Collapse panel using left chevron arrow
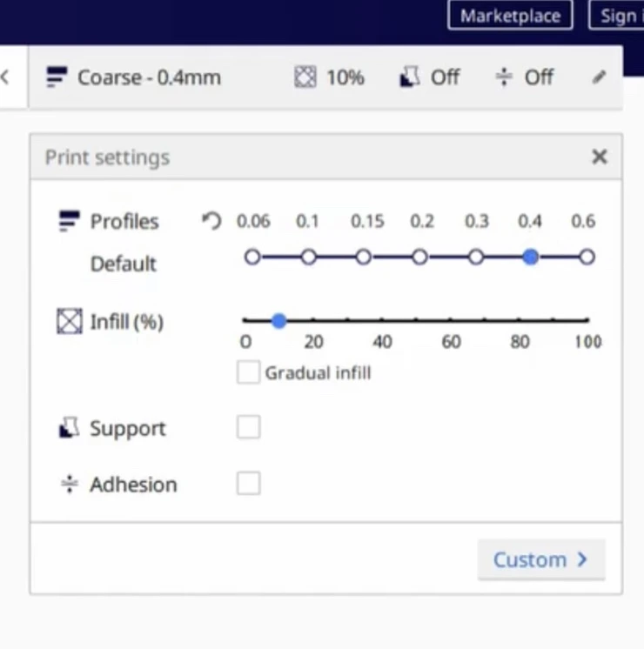This screenshot has width=644, height=649. point(5,77)
